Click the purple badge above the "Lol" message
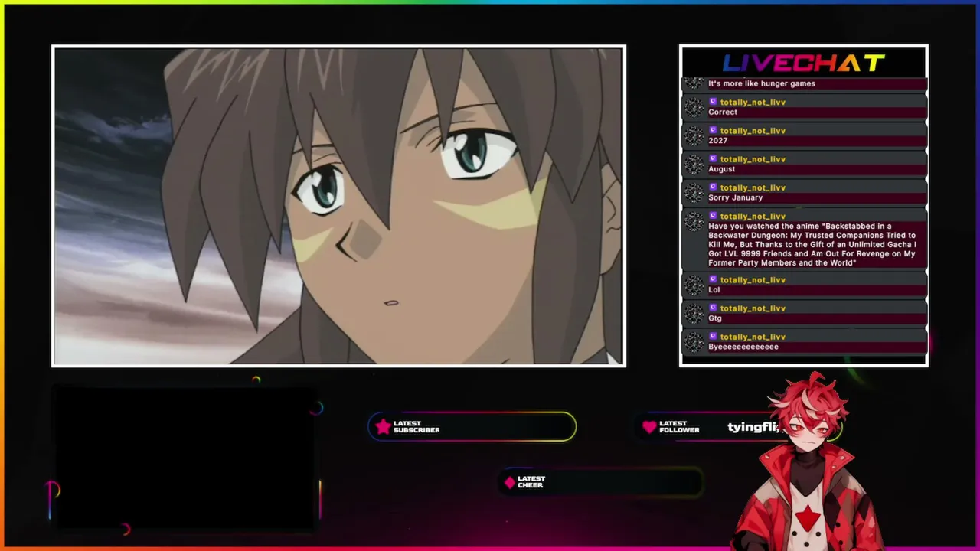This screenshot has height=551, width=980. tap(713, 279)
